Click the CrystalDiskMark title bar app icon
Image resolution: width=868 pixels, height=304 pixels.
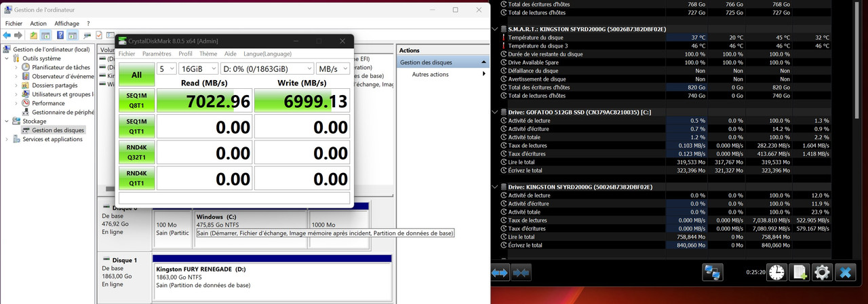123,41
